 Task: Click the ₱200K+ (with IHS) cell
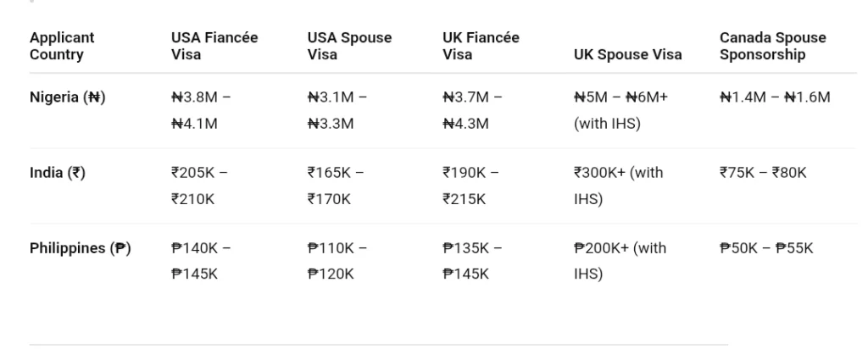pyautogui.click(x=620, y=260)
